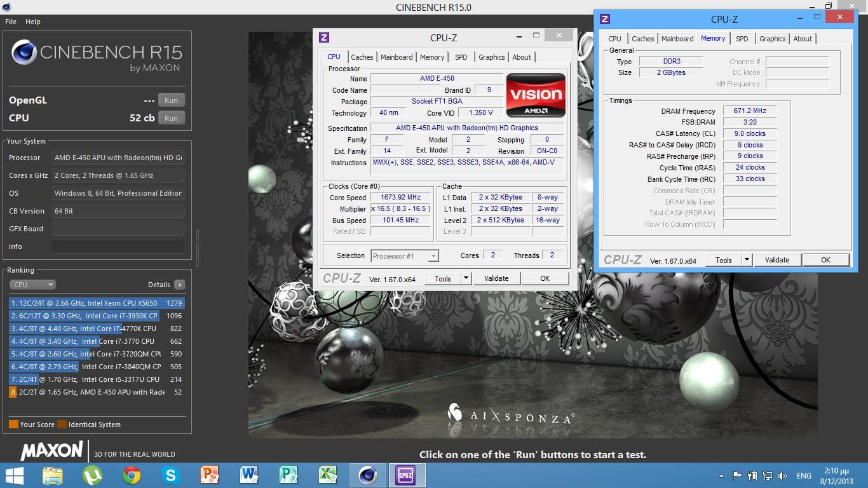Image resolution: width=868 pixels, height=488 pixels.
Task: Click OK in the CPU-Z CPU window
Action: pyautogui.click(x=545, y=278)
